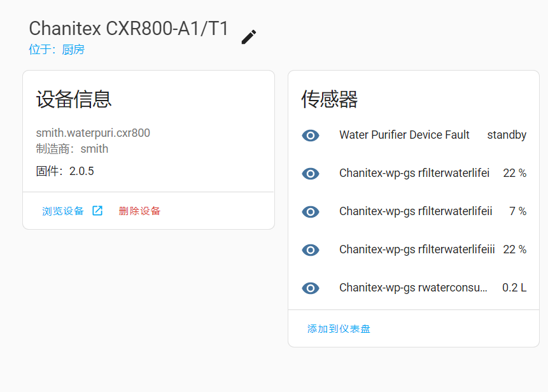Click the 固件: 2.0.5 firmware text
The image size is (548, 392).
pyautogui.click(x=65, y=171)
